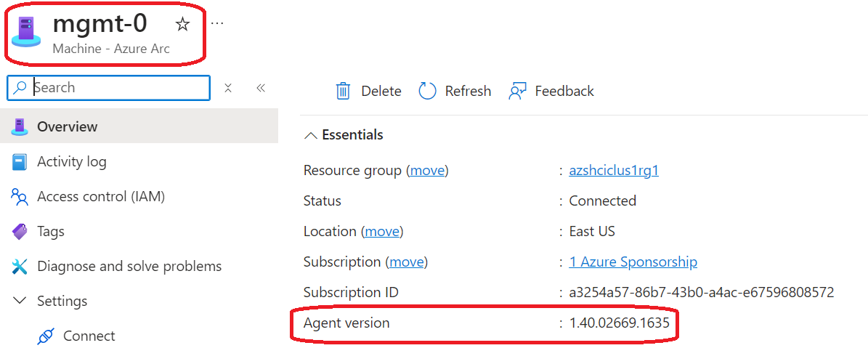Open the Overview menu item
868x356 pixels.
pos(67,126)
